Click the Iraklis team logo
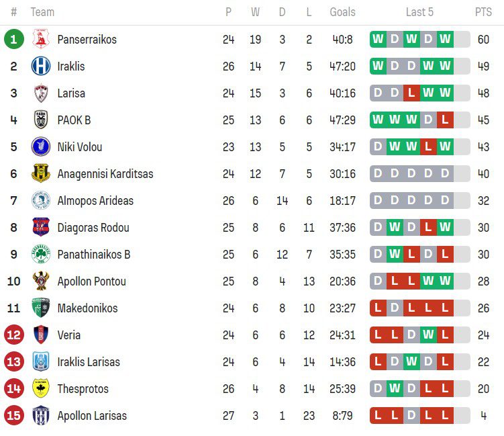 click(x=41, y=67)
